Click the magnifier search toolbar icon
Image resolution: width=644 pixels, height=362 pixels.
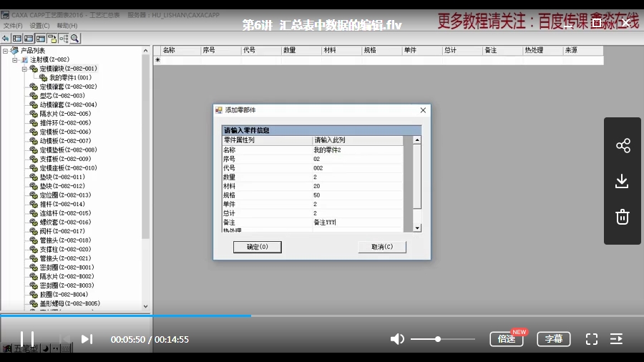click(x=74, y=39)
